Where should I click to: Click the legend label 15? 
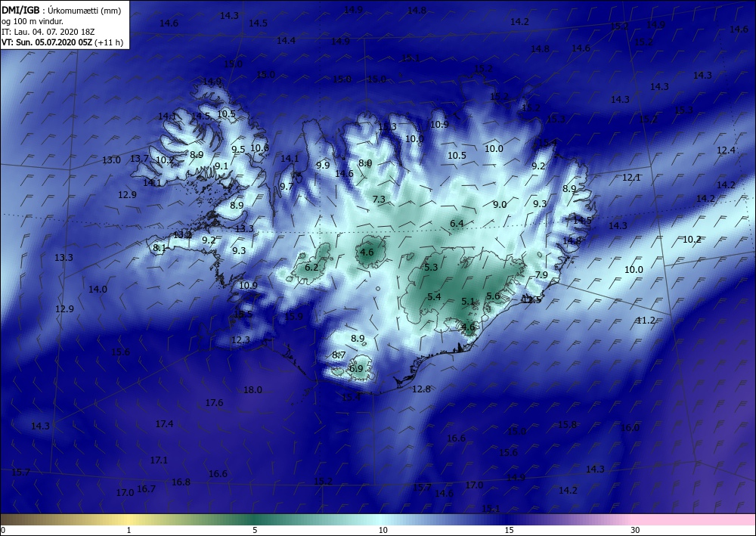coord(509,531)
